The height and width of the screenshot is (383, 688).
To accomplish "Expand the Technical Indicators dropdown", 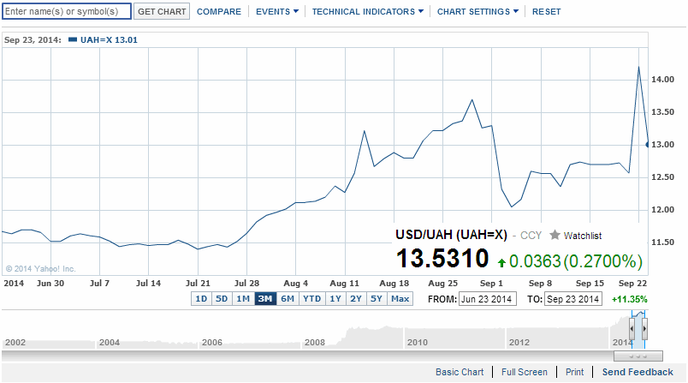I will (x=368, y=12).
